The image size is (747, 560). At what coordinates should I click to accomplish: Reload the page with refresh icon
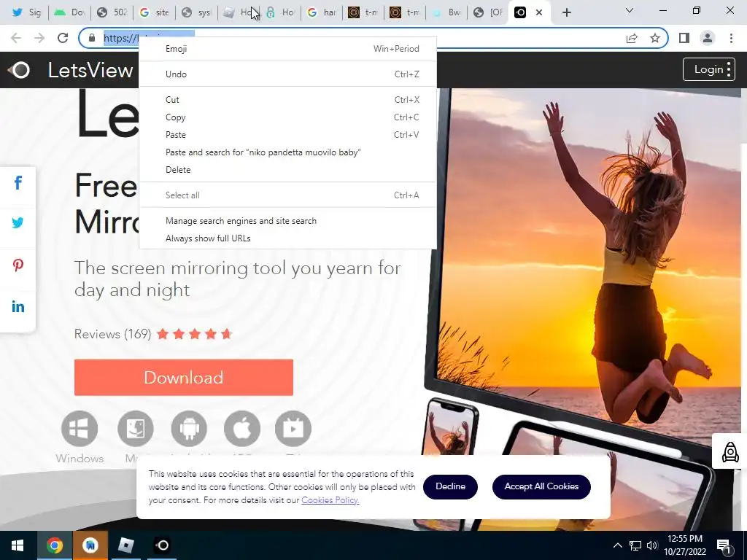click(x=63, y=38)
